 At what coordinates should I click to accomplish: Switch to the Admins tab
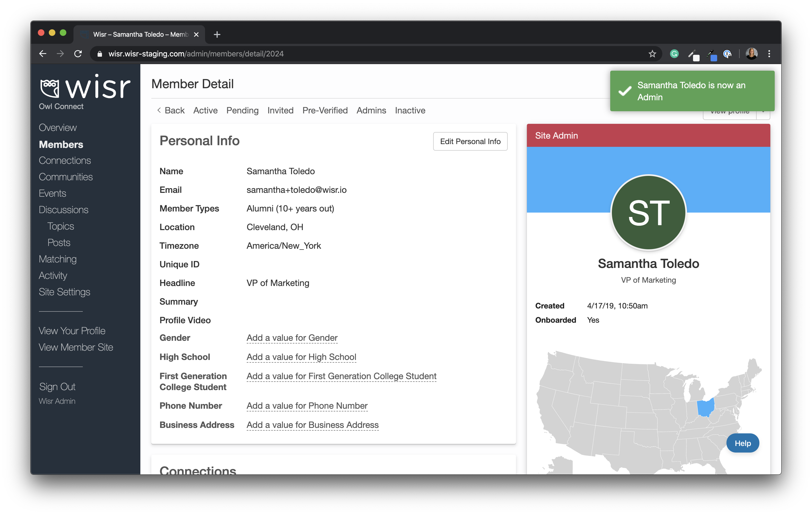click(x=371, y=110)
